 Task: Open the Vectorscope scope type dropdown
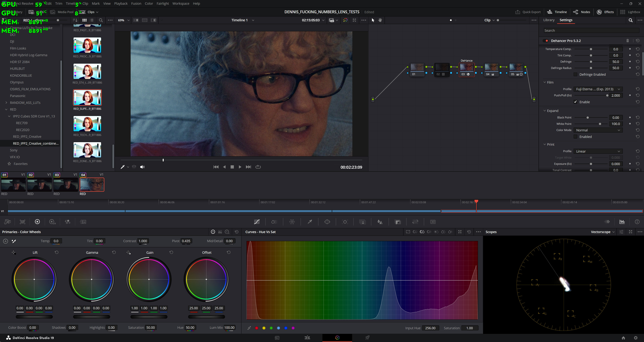pyautogui.click(x=603, y=232)
